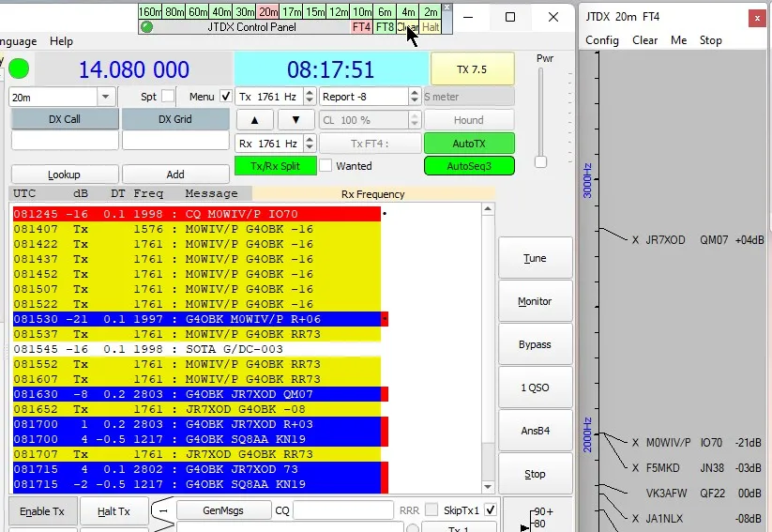
Task: Click Clear in the JTDX 20m FT4 window
Action: click(644, 40)
